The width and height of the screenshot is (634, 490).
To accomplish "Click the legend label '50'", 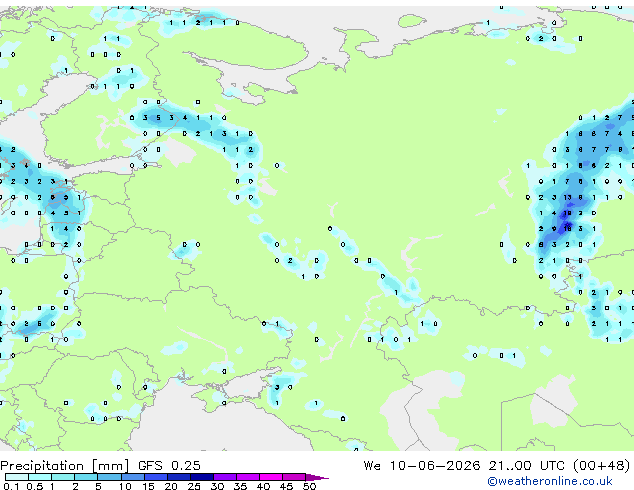I will (x=310, y=486).
